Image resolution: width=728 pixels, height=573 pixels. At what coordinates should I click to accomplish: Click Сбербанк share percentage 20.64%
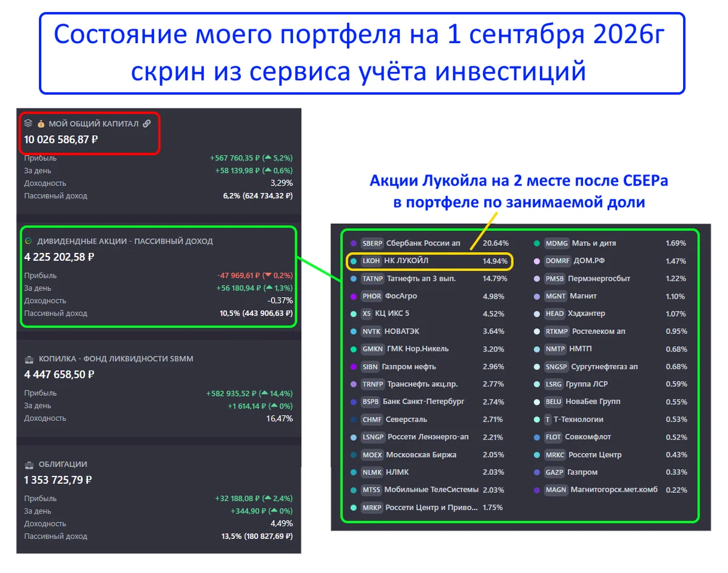(x=496, y=243)
